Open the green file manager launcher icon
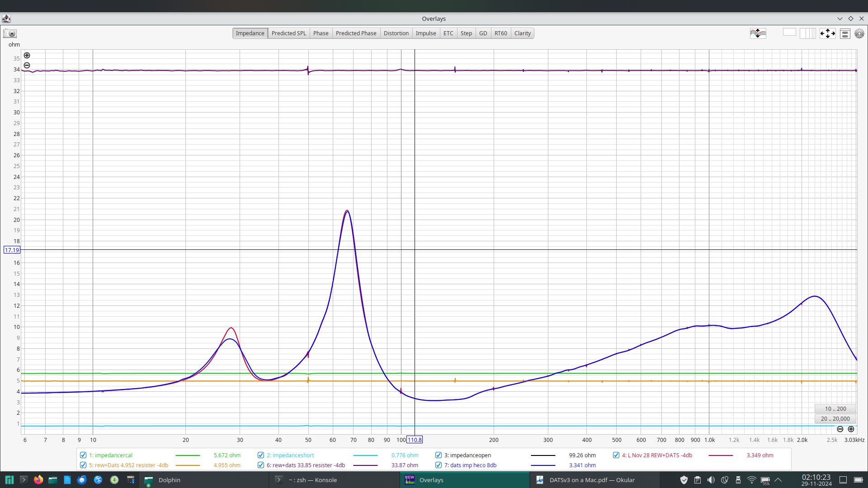The height and width of the screenshot is (488, 868). click(x=53, y=480)
